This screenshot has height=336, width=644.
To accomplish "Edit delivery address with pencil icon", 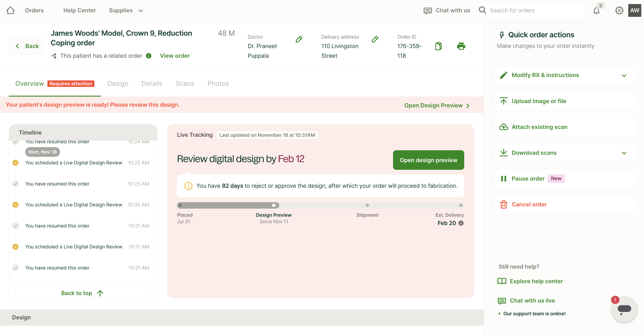I will [x=375, y=39].
